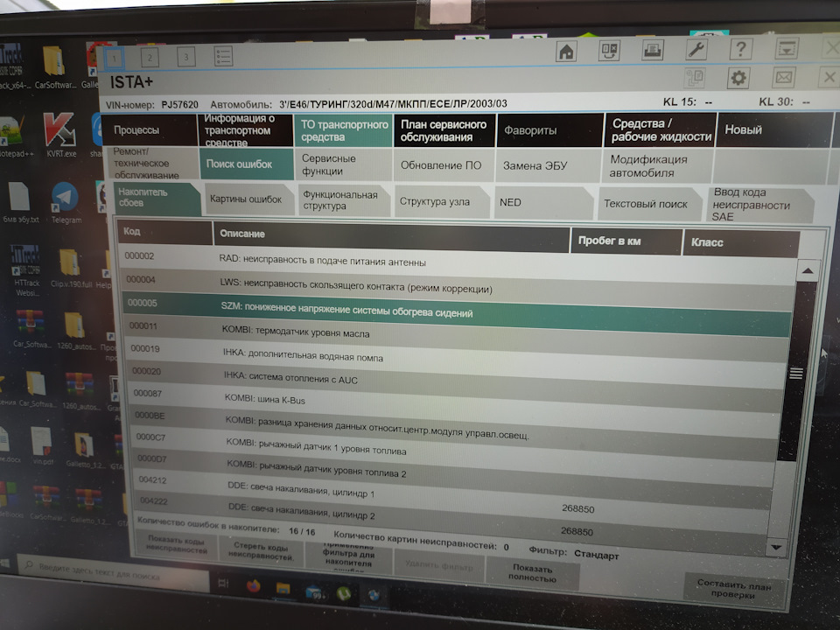
Task: Open the Процессы main menu
Action: point(149,130)
